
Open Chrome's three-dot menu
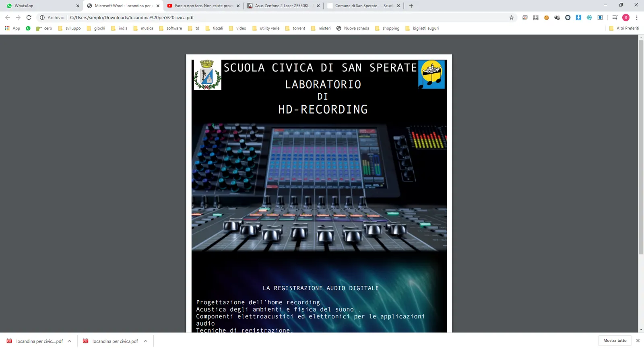pyautogui.click(x=637, y=18)
